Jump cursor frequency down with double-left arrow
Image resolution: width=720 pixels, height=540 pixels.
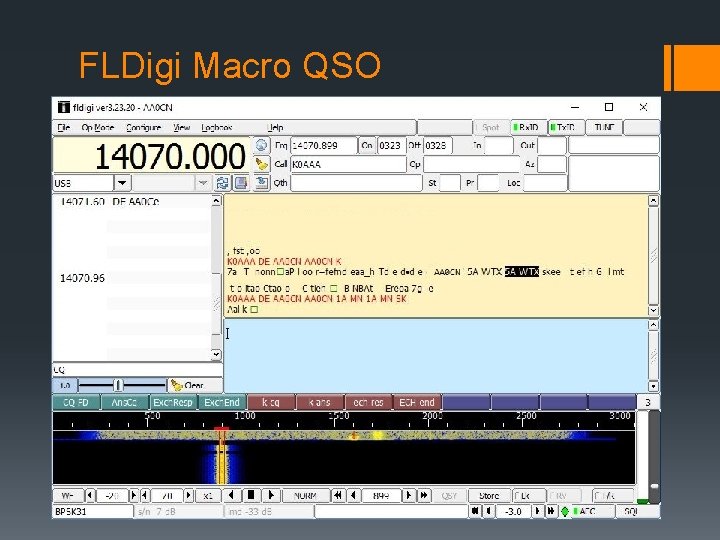[338, 495]
